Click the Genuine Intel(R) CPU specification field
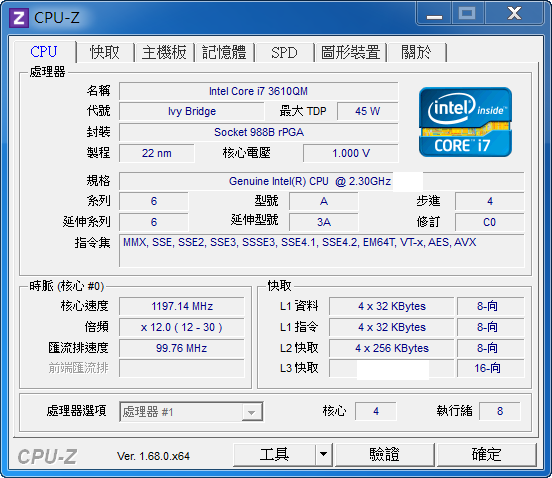This screenshot has height=478, width=552. (x=321, y=181)
